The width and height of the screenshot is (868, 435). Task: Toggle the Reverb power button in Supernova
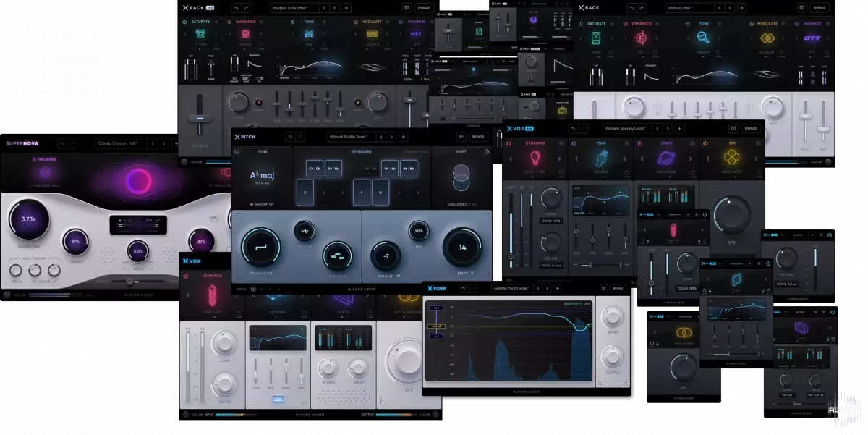(34, 159)
